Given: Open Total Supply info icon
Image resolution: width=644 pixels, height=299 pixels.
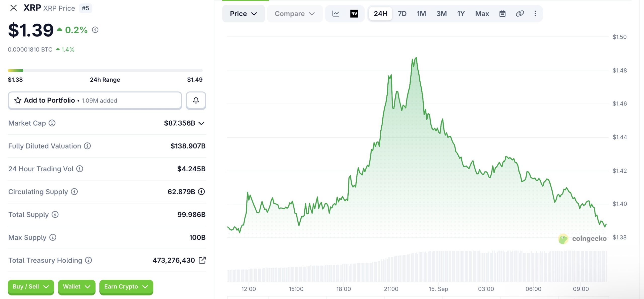Looking at the screenshot, I should point(55,215).
